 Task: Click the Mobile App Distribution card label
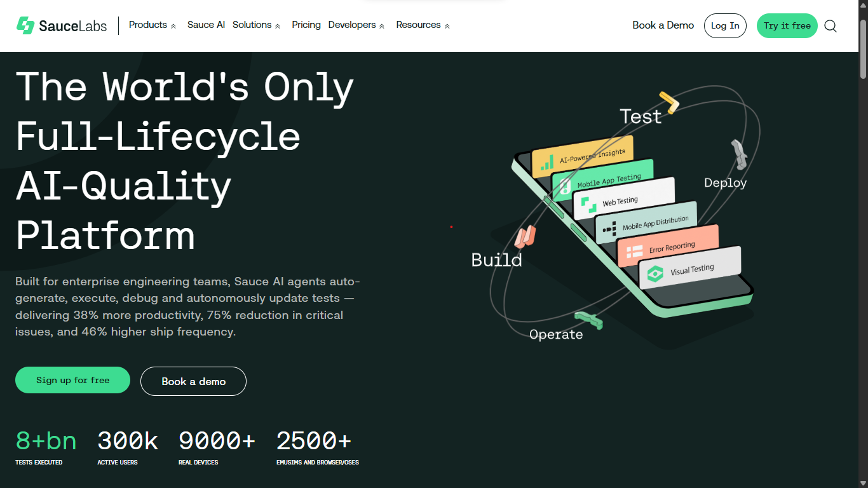(656, 223)
